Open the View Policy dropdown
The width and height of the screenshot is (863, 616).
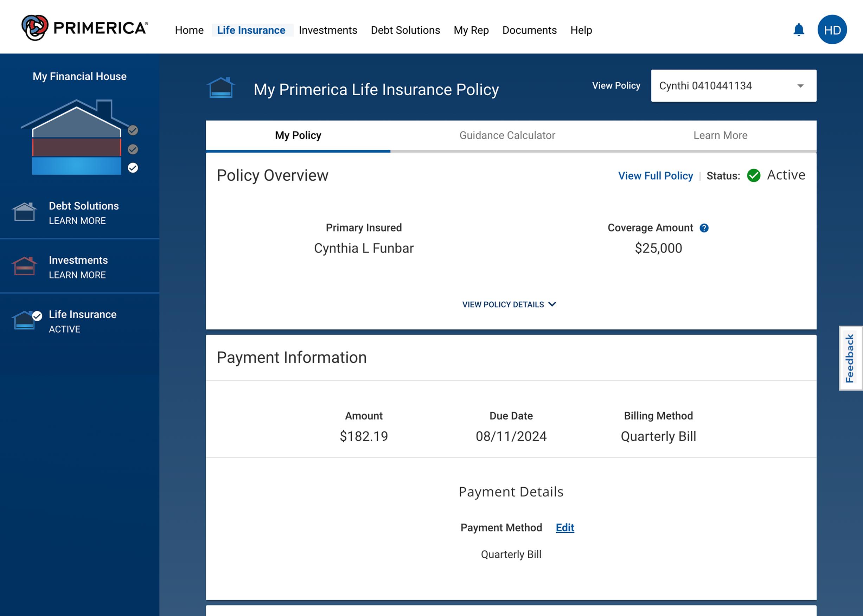click(733, 86)
